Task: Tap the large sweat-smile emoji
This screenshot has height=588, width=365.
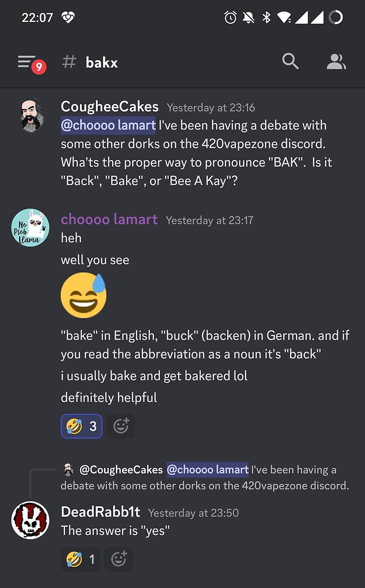Action: pyautogui.click(x=83, y=295)
